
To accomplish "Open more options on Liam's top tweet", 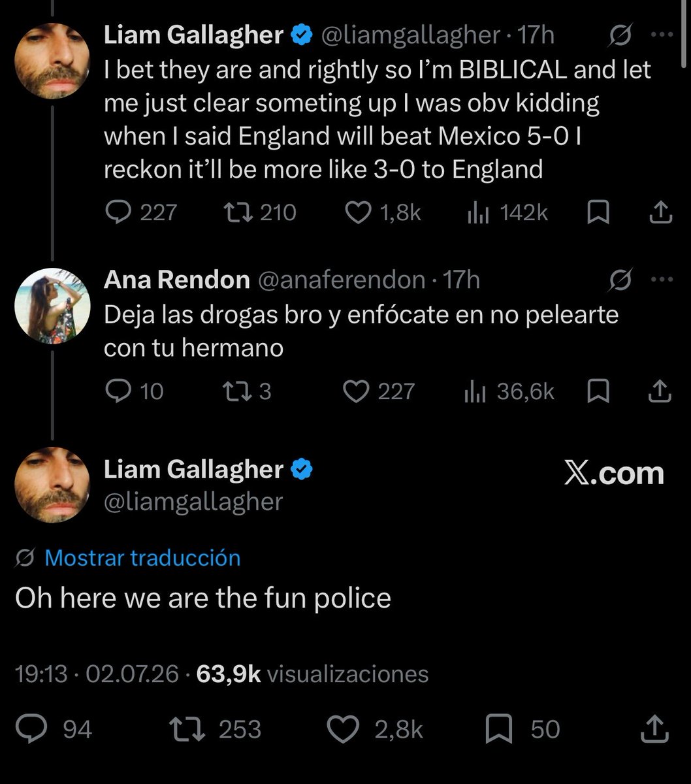I will 663,35.
